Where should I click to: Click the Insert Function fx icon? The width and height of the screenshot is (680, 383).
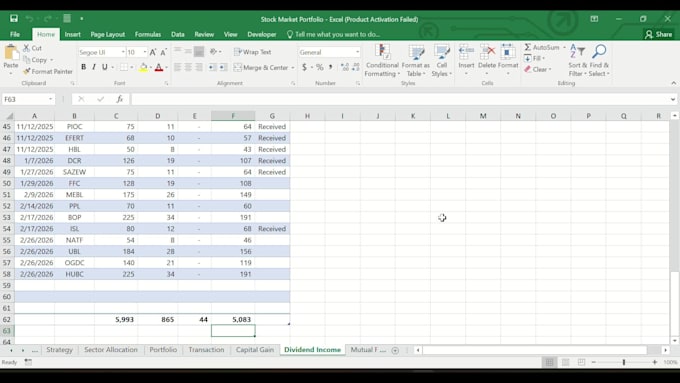click(120, 99)
